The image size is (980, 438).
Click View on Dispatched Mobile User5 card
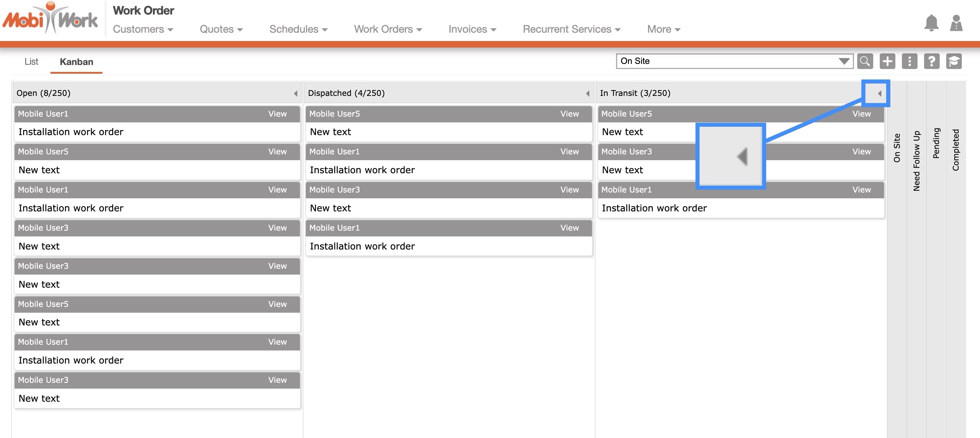pyautogui.click(x=569, y=114)
